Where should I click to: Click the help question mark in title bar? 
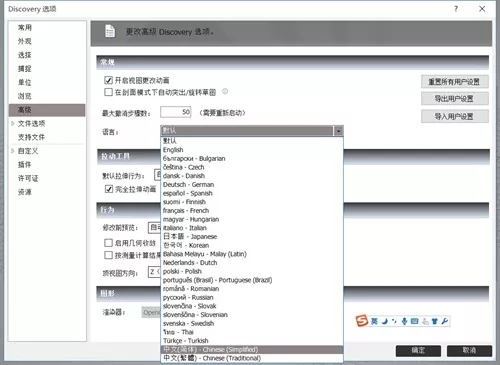tap(456, 9)
